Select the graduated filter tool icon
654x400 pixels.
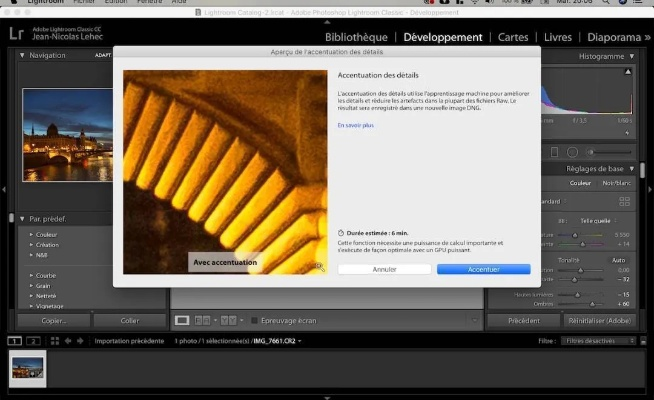[555, 151]
